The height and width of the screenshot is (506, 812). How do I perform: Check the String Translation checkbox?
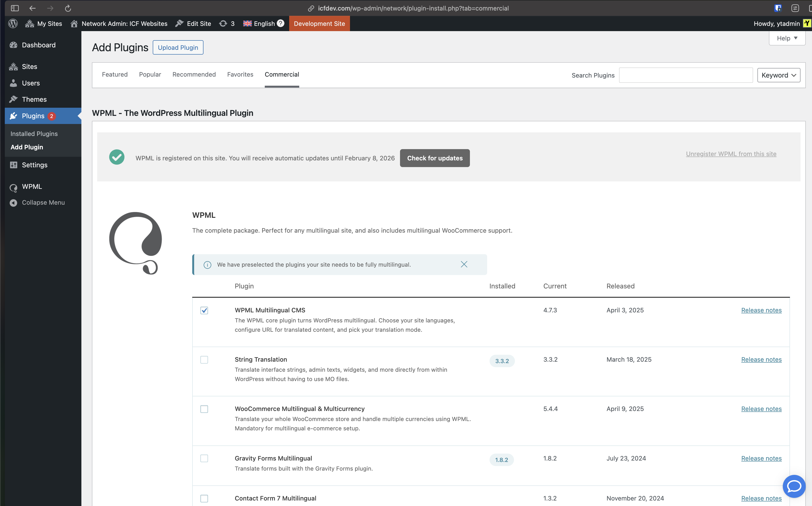204,360
